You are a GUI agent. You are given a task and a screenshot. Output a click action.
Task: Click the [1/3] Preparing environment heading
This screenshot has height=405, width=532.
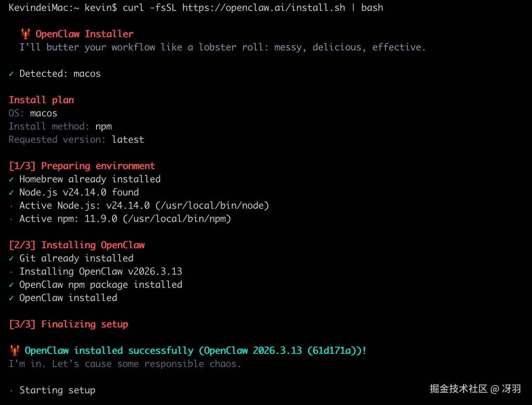click(x=82, y=166)
